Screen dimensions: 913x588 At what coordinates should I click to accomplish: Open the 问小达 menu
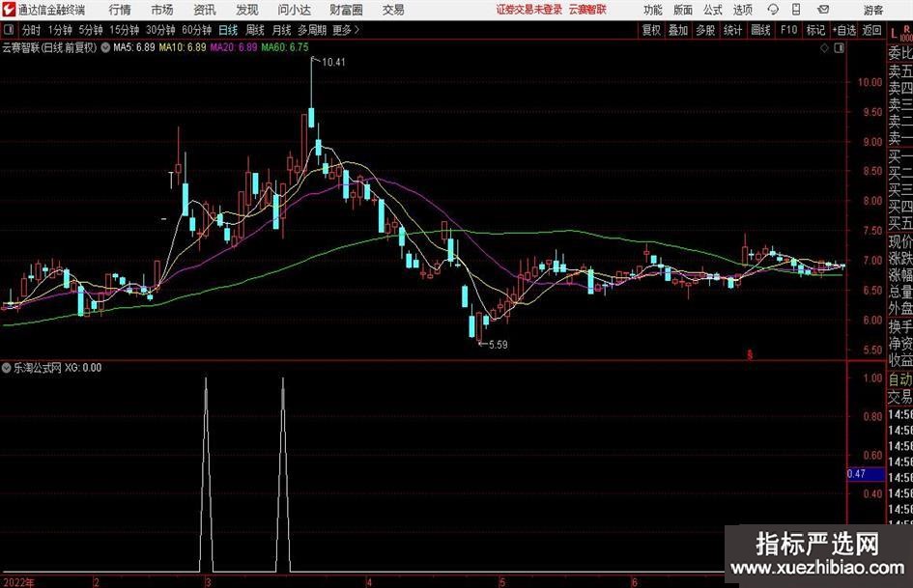(294, 10)
